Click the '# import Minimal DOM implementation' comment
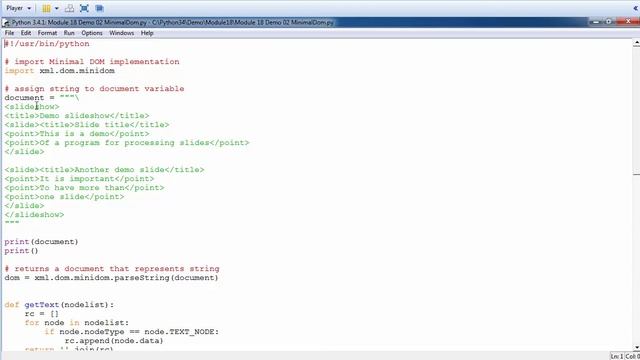640x360 pixels. click(x=92, y=62)
